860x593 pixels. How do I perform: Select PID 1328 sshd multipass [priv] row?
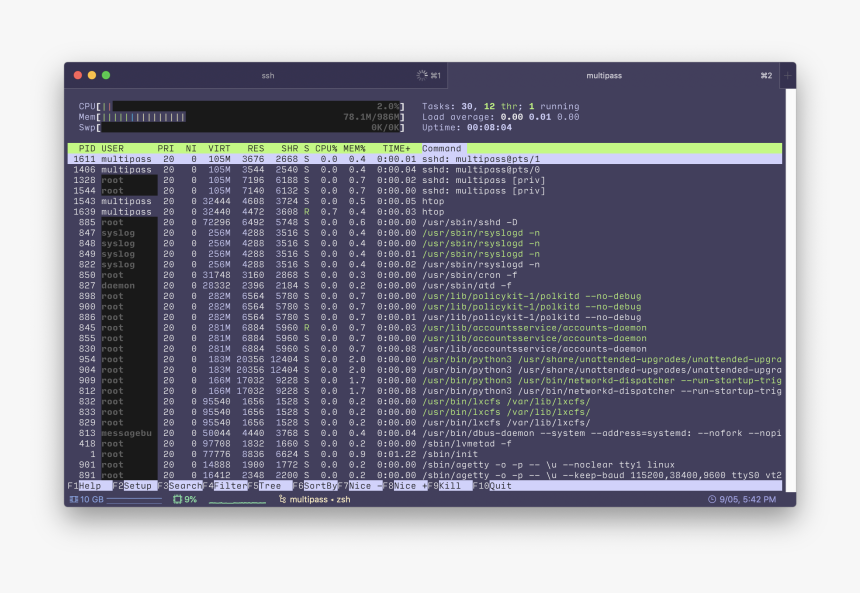click(x=425, y=180)
